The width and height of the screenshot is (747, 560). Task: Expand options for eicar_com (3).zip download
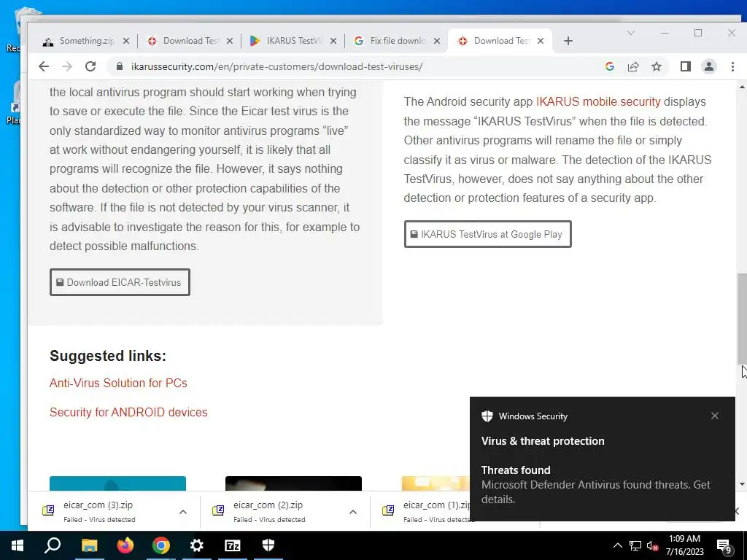click(x=183, y=512)
